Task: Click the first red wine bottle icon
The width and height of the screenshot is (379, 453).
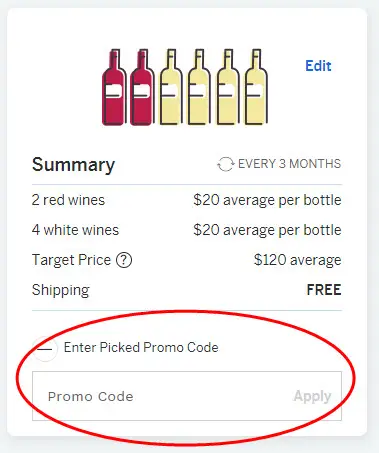Action: (x=114, y=87)
